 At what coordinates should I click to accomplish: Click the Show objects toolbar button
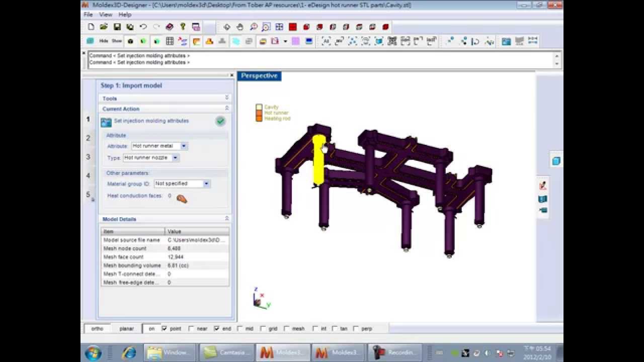pyautogui.click(x=117, y=41)
